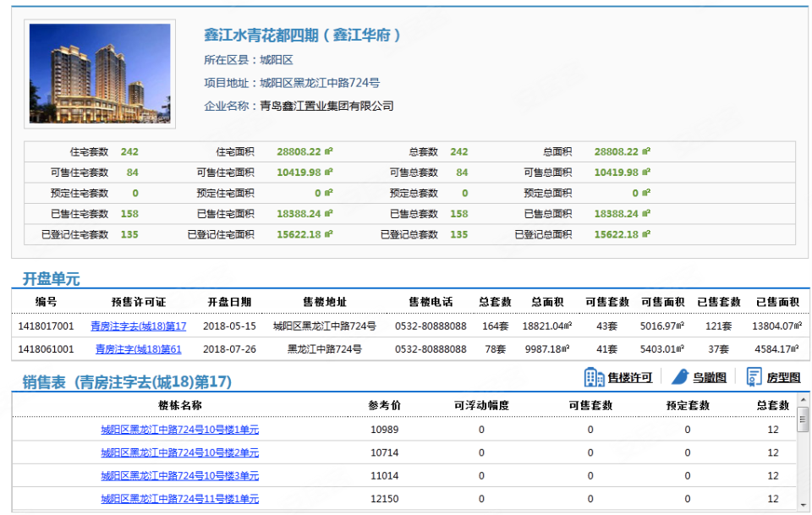Viewport: 812px width, 515px height.
Task: Open 城阳区黑龙江中路724号10号楼2单元 link
Action: point(179,453)
